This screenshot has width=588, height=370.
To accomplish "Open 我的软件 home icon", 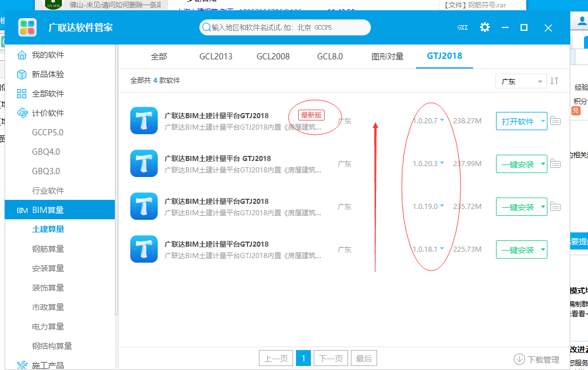I will (x=22, y=55).
